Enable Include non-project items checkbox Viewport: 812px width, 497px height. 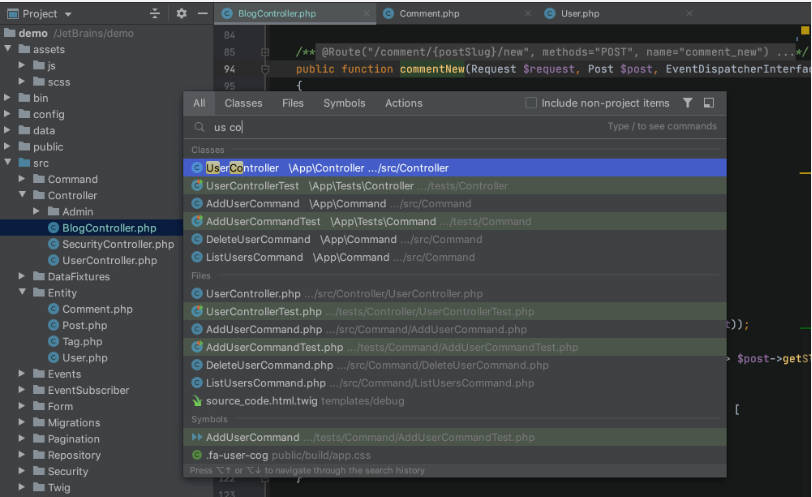pos(531,103)
